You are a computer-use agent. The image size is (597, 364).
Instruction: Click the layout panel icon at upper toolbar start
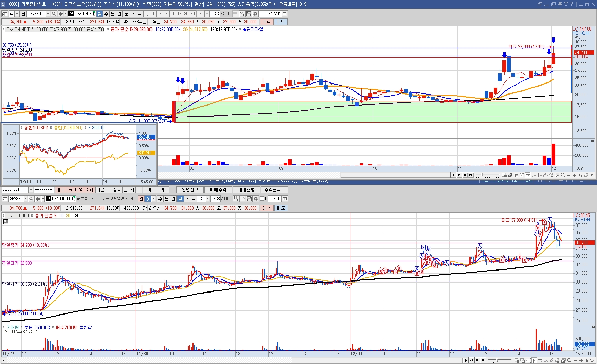(x=4, y=14)
